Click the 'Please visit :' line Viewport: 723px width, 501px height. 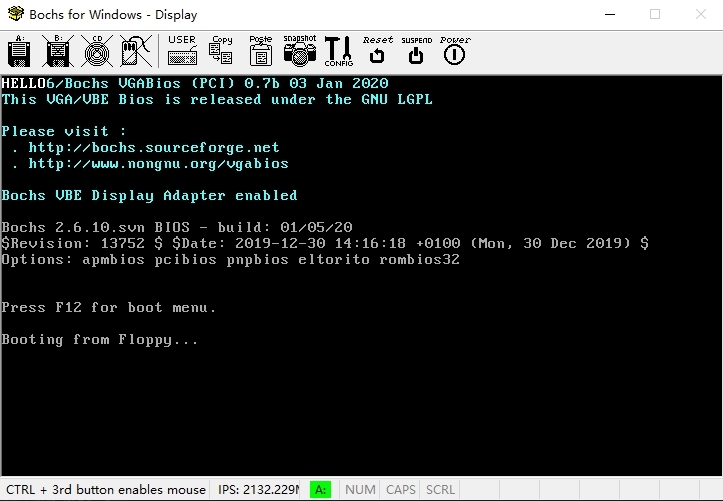64,131
